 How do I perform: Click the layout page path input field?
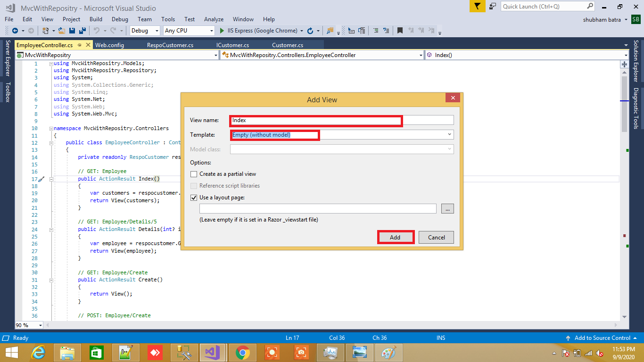click(318, 208)
